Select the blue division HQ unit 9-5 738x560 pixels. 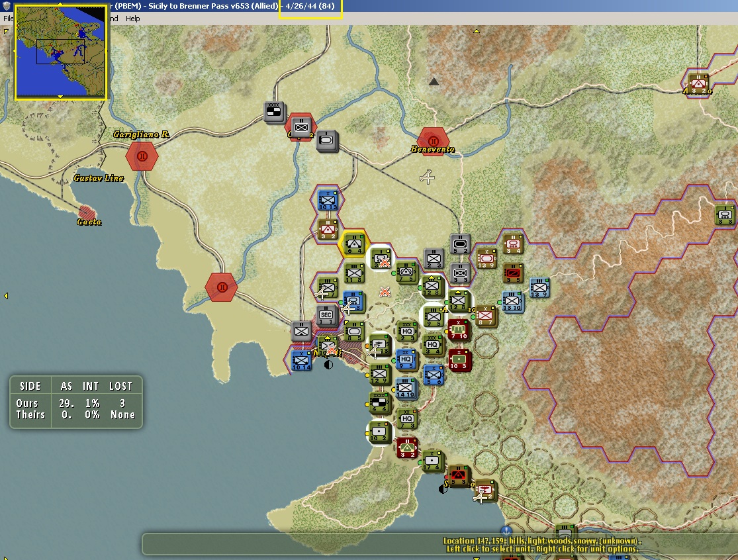pyautogui.click(x=406, y=359)
